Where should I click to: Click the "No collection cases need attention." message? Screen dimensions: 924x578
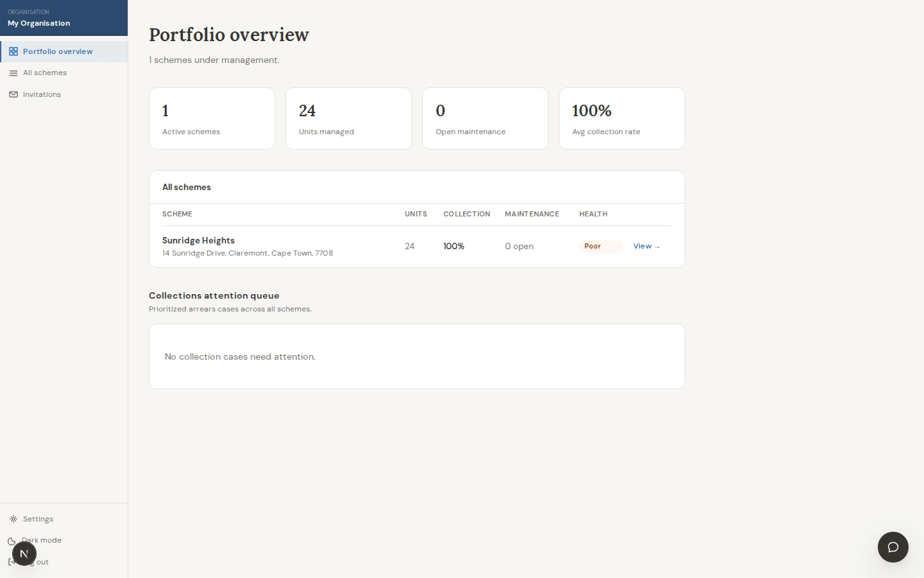click(240, 356)
